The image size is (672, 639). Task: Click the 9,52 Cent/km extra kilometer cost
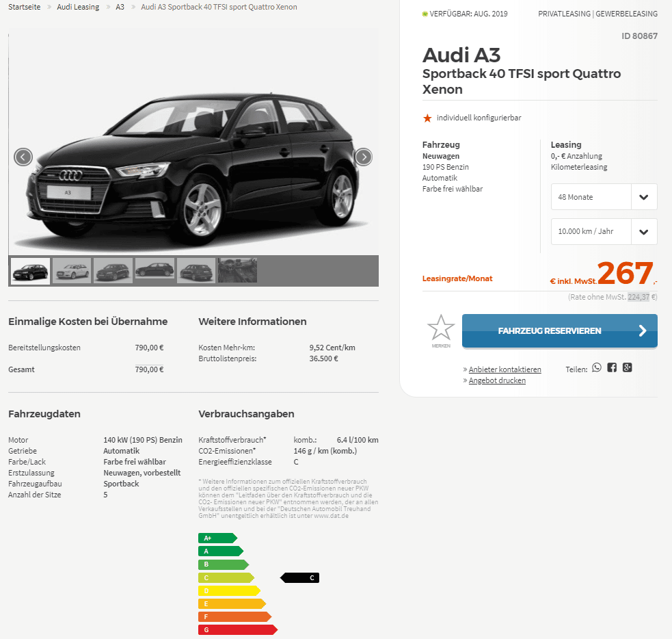[332, 348]
